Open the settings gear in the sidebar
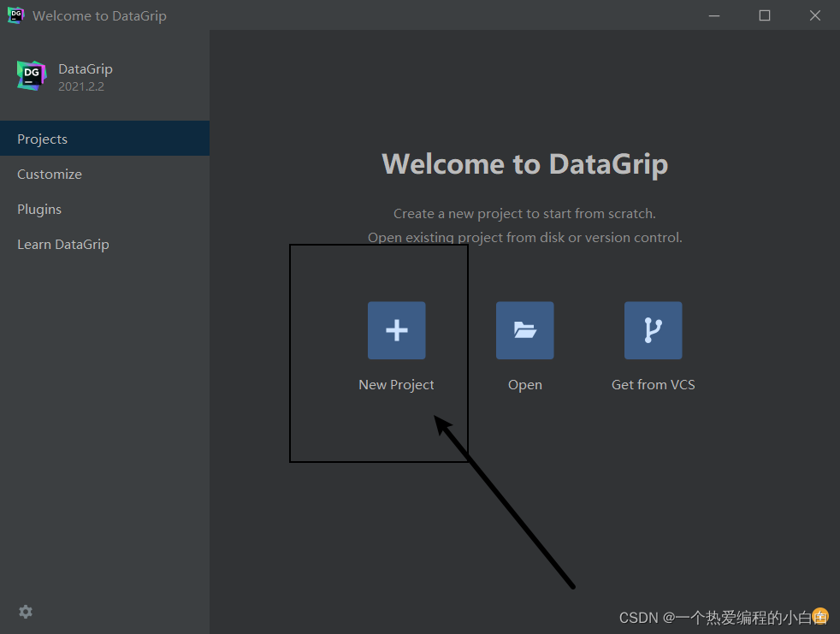The width and height of the screenshot is (840, 634). [26, 612]
